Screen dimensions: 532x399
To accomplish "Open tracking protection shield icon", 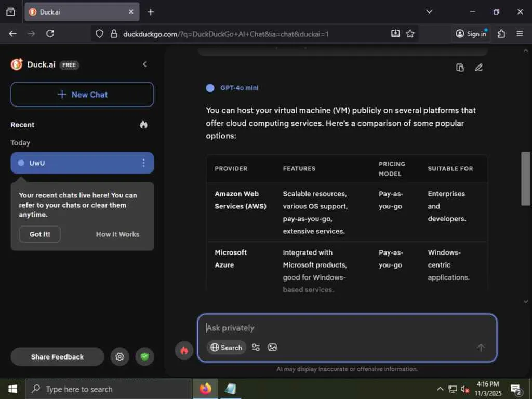I will (x=99, y=34).
